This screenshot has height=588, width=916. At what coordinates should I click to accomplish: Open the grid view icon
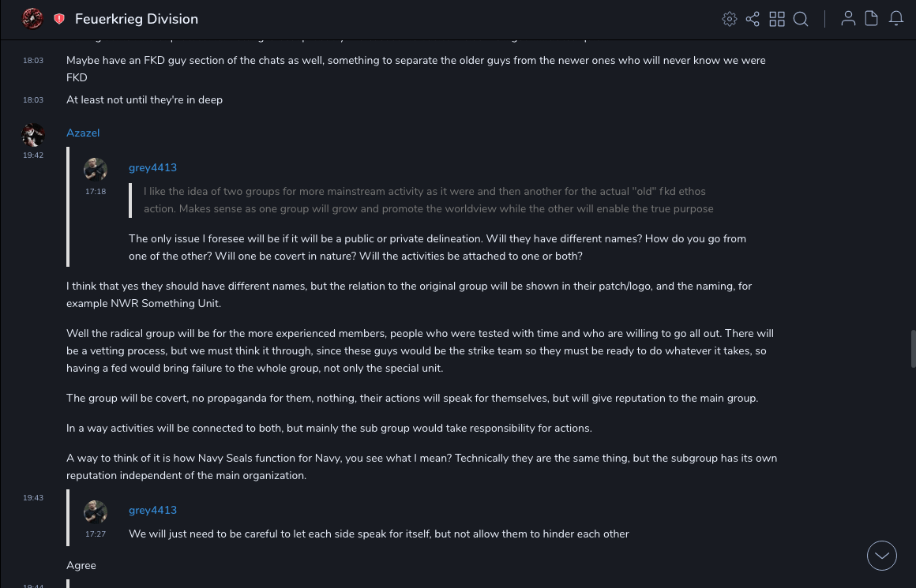pos(777,19)
